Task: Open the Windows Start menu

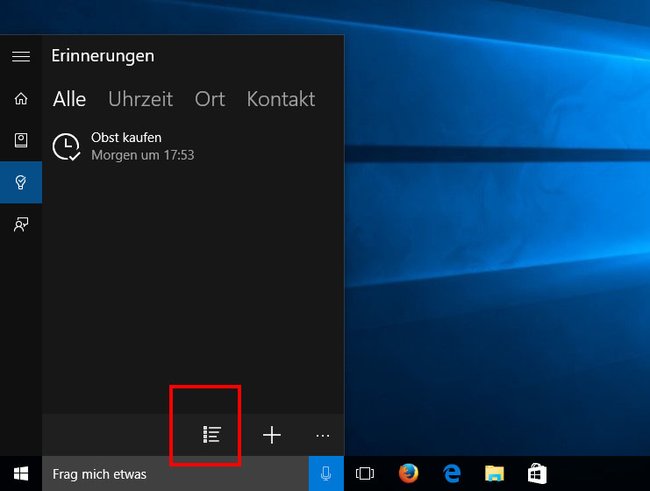Action: pos(21,474)
